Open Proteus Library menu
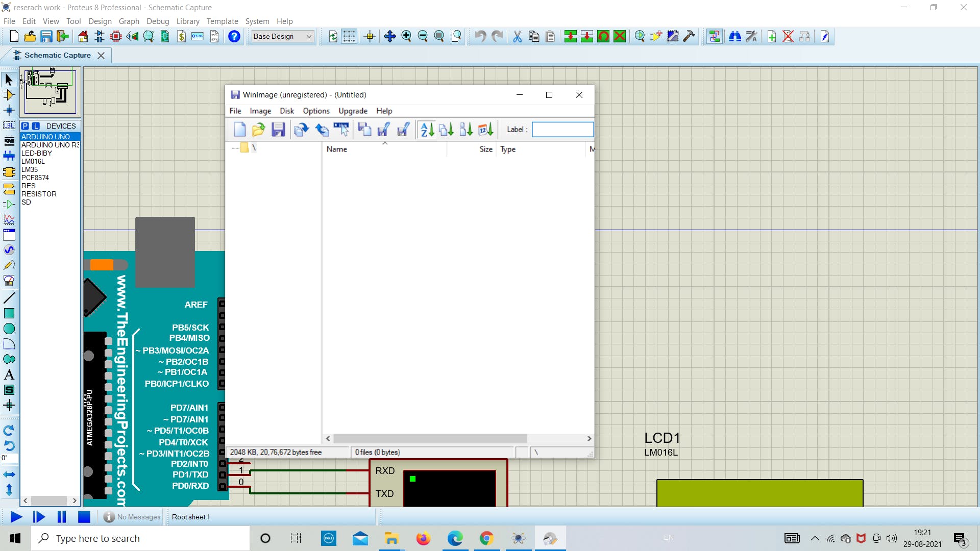Viewport: 980px width, 551px height. click(x=188, y=21)
